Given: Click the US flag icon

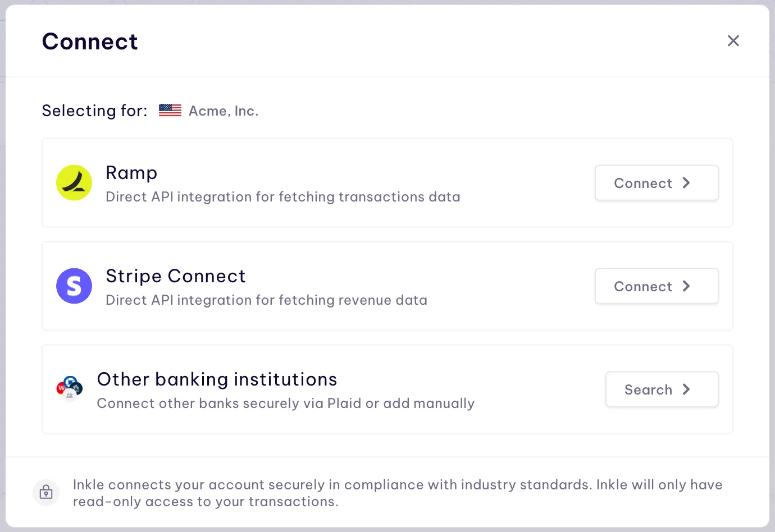Looking at the screenshot, I should point(170,111).
